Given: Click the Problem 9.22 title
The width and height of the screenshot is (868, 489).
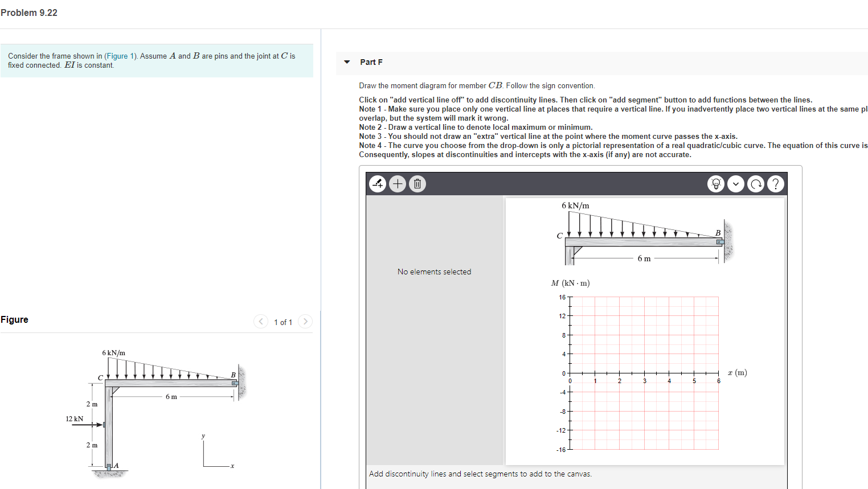Looking at the screenshot, I should tap(29, 13).
